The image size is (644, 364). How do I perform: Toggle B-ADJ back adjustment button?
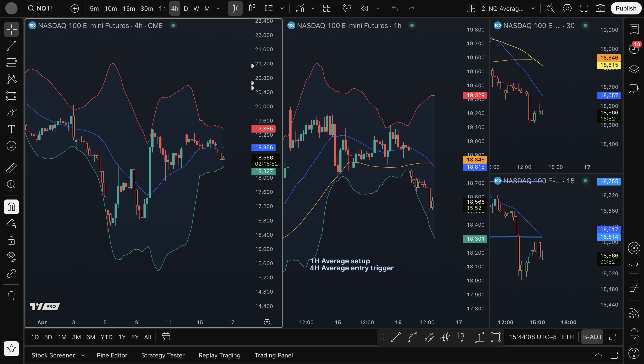click(x=592, y=337)
